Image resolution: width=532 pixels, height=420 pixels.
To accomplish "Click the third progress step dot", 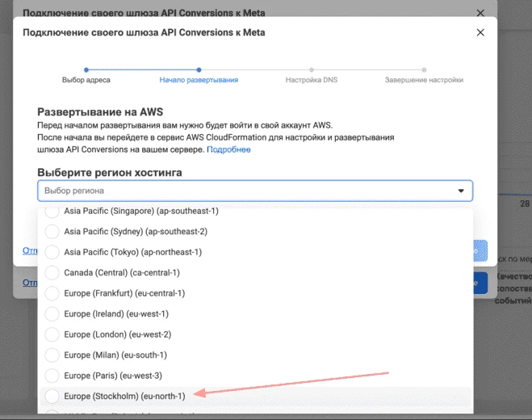I will point(312,70).
